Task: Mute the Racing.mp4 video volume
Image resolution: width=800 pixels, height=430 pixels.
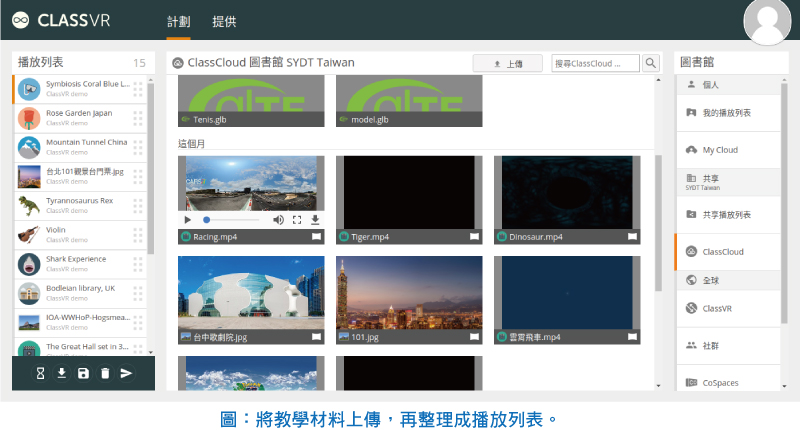Action: [279, 220]
